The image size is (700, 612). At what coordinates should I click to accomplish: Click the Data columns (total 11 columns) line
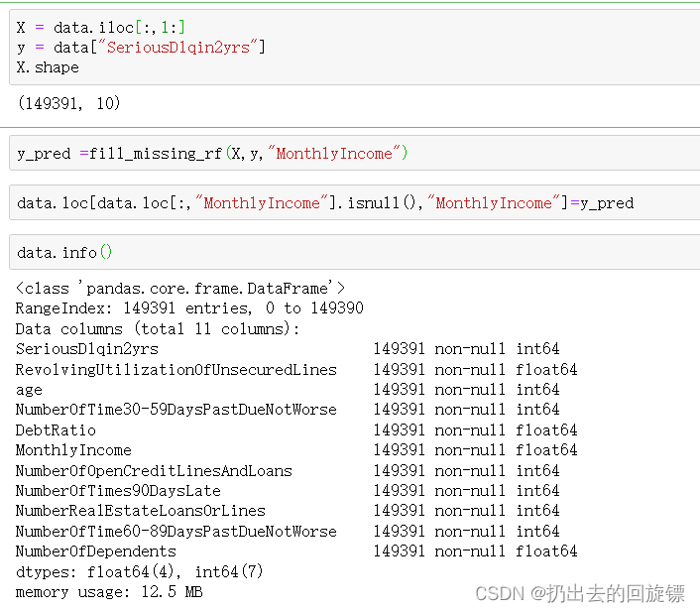[x=158, y=328]
